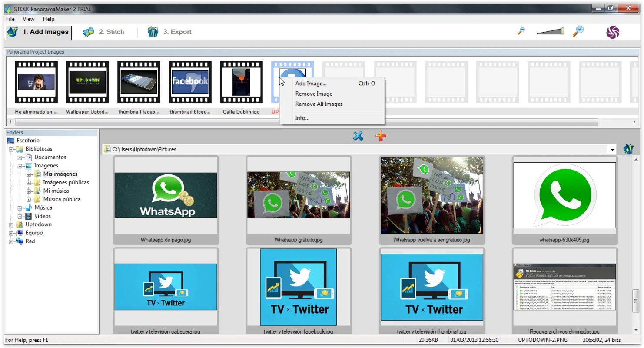Click the orange plus add image icon

pyautogui.click(x=381, y=137)
